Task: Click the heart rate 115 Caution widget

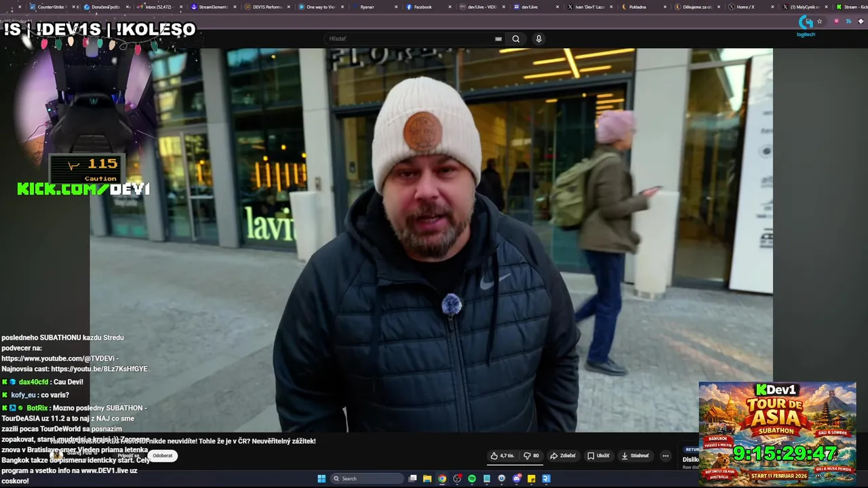Action: tap(87, 169)
